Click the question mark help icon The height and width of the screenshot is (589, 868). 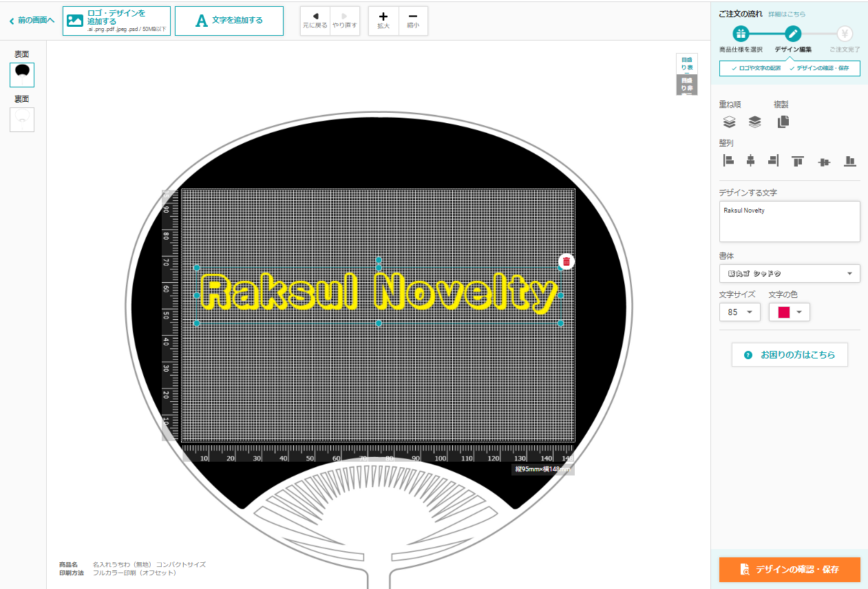click(748, 355)
